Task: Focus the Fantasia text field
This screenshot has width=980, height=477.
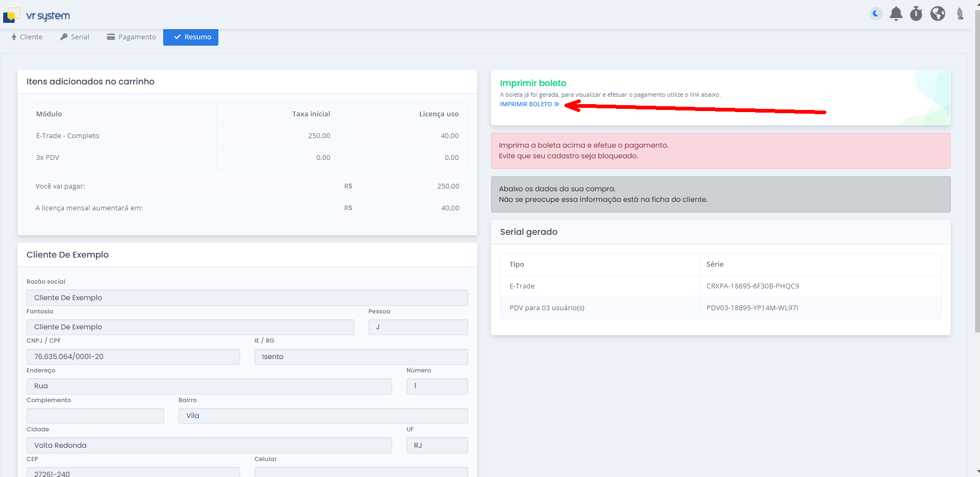Action: point(190,327)
